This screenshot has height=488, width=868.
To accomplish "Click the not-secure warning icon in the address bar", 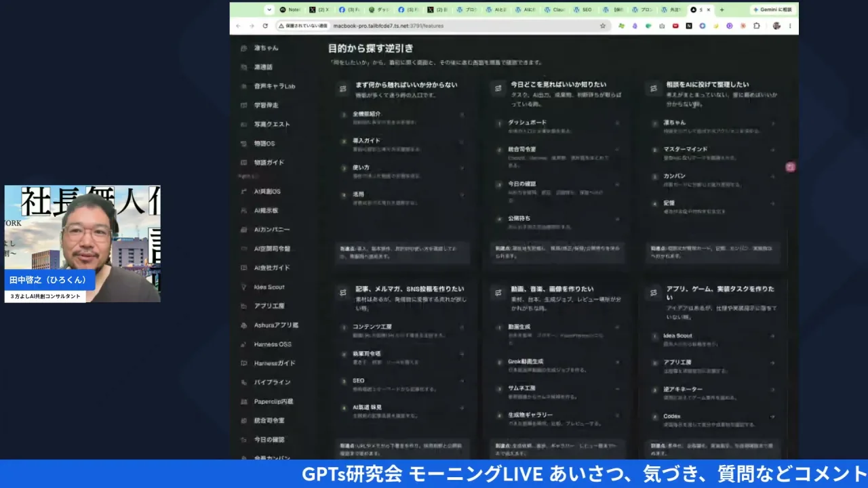I will (281, 26).
